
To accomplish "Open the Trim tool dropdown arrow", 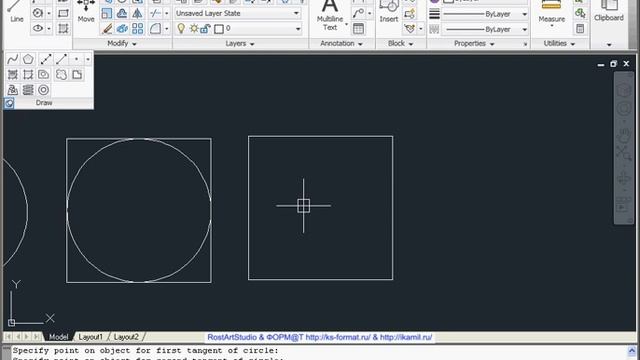I will coord(167,13).
